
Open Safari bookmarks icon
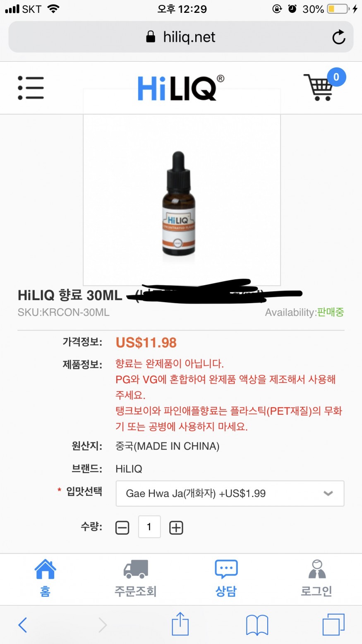coord(257,625)
